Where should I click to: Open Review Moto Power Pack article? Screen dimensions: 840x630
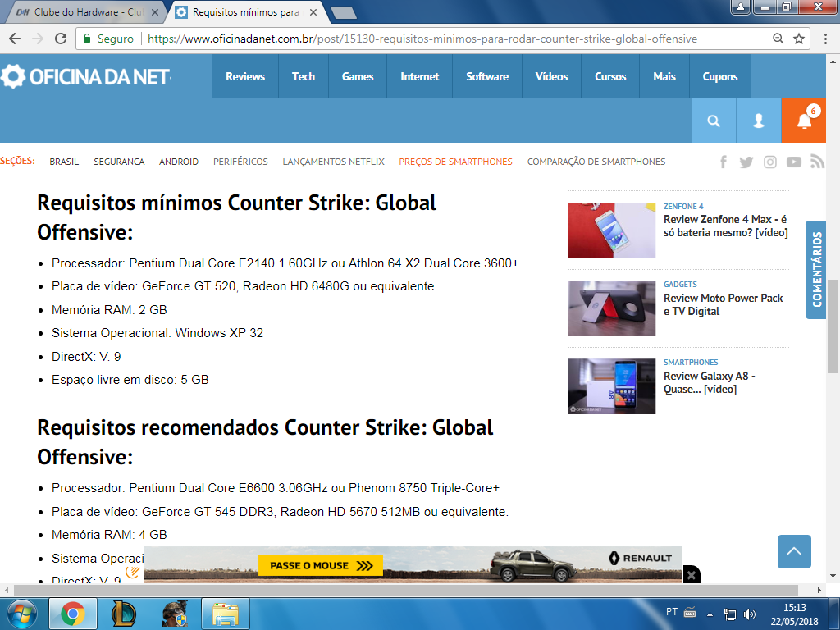[x=723, y=305]
